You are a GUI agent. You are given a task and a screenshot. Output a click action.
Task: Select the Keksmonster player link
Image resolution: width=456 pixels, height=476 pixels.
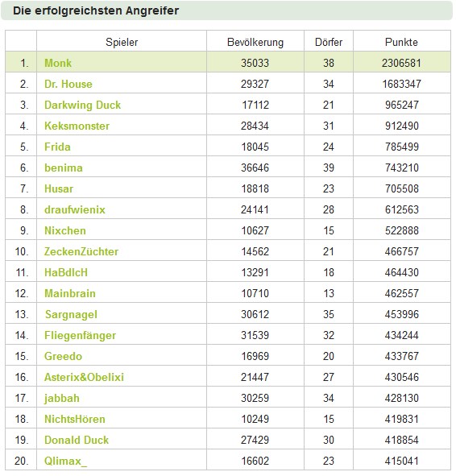(x=77, y=126)
